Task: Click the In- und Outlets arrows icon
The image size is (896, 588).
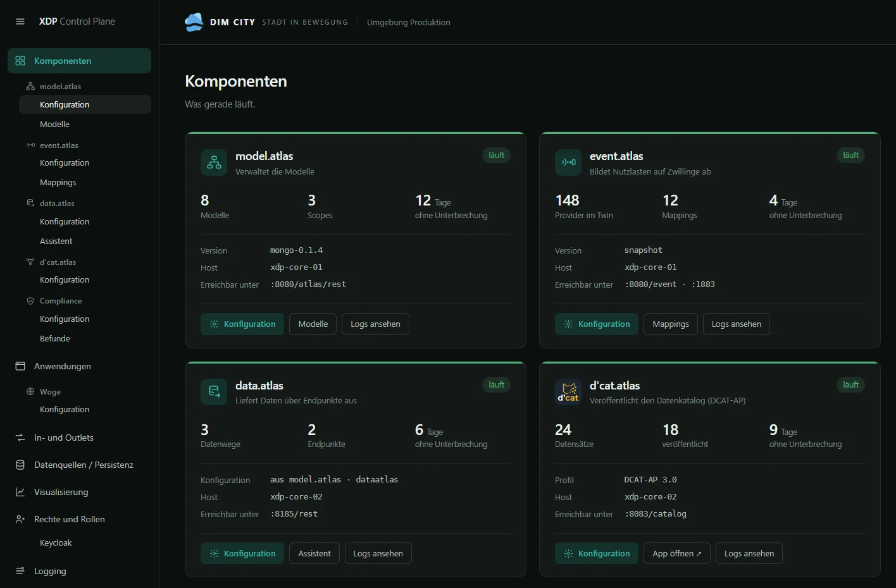Action: [20, 438]
